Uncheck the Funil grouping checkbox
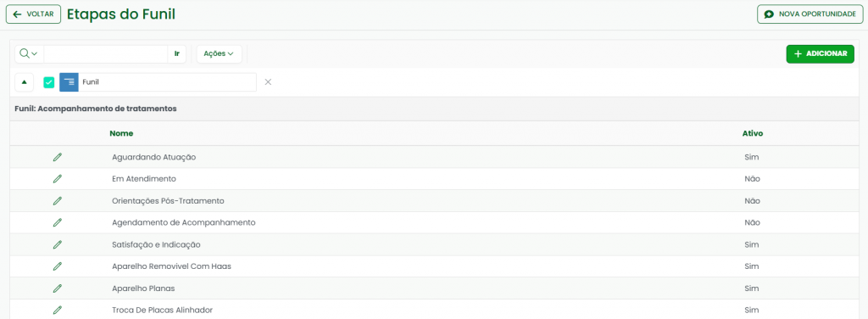The width and height of the screenshot is (868, 319). tap(48, 82)
